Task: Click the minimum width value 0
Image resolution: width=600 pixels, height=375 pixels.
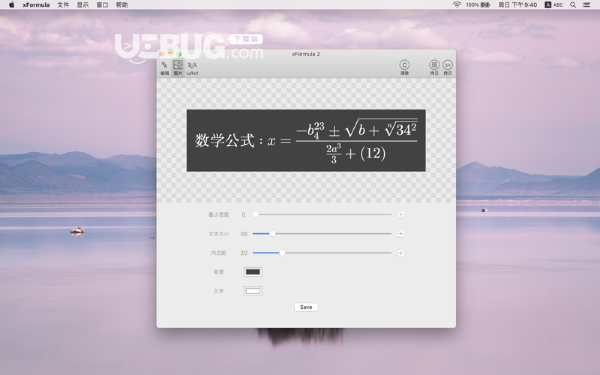Action: pyautogui.click(x=243, y=215)
